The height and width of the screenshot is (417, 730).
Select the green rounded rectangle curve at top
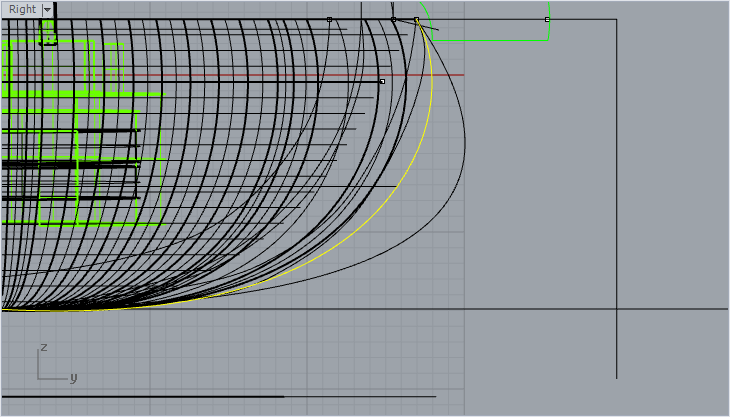pyautogui.click(x=489, y=40)
